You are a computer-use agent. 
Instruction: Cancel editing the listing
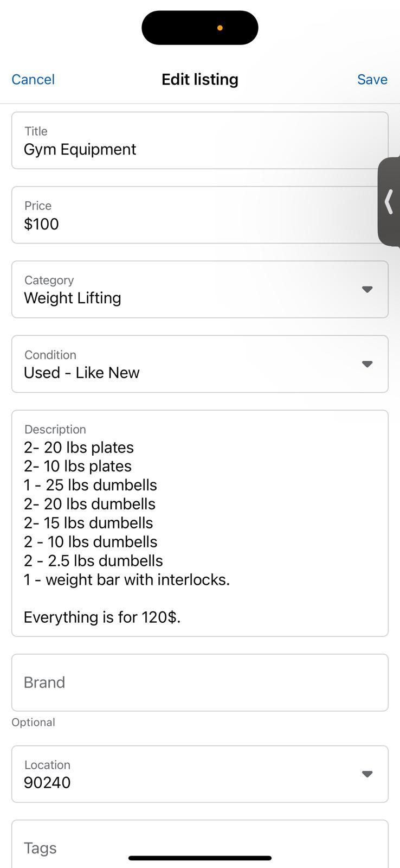tap(33, 79)
